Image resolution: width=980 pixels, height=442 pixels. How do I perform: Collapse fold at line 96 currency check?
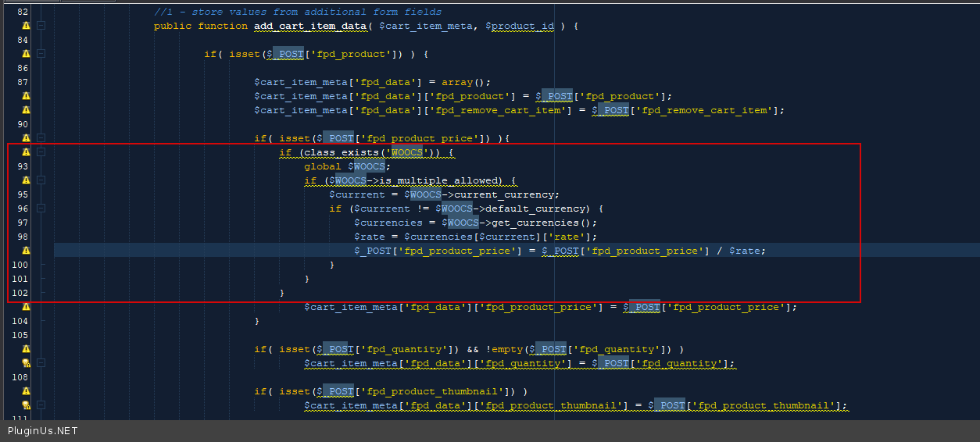41,209
